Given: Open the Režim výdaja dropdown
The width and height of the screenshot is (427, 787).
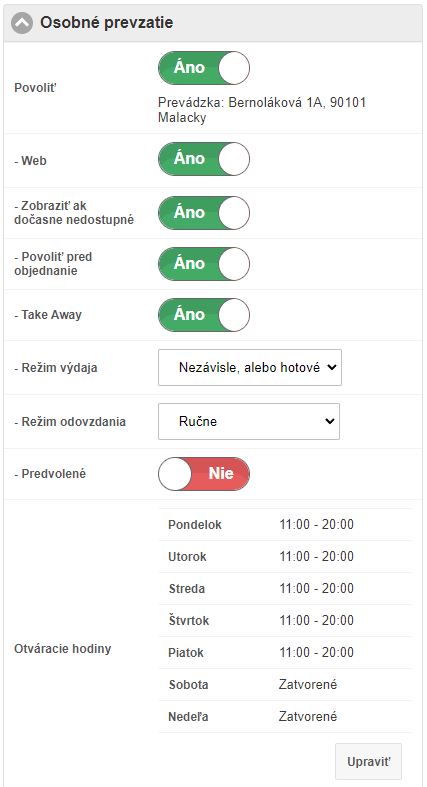Looking at the screenshot, I should click(x=250, y=367).
